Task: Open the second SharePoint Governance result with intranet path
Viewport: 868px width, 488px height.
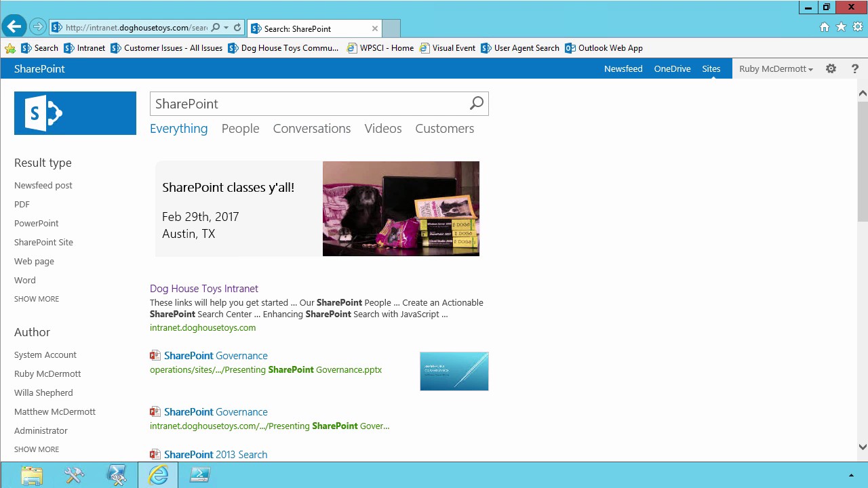Action: tap(216, 412)
